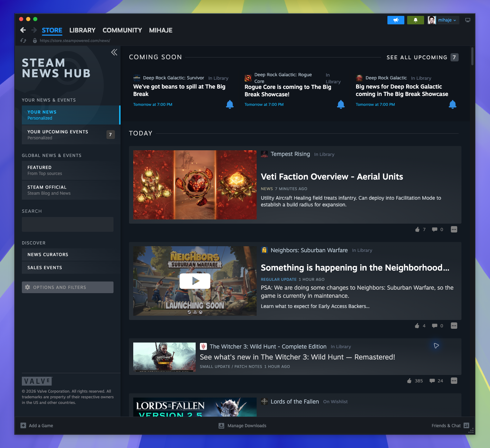Image resolution: width=490 pixels, height=448 pixels.
Task: Open more options for Tempest Rising post
Action: click(x=454, y=229)
